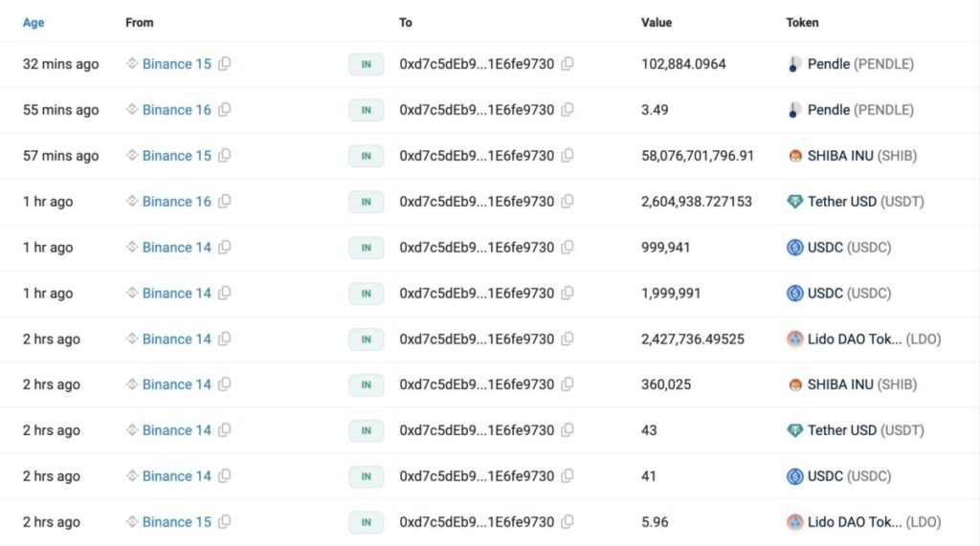
Task: Copy the Binance 14 address in the 360,025 SHIB row
Action: pos(224,384)
